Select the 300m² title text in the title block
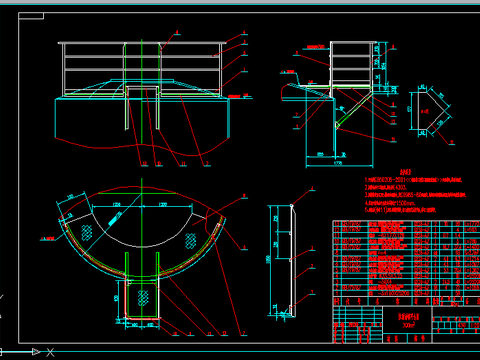Screen dimensions: 480x360 408,325
